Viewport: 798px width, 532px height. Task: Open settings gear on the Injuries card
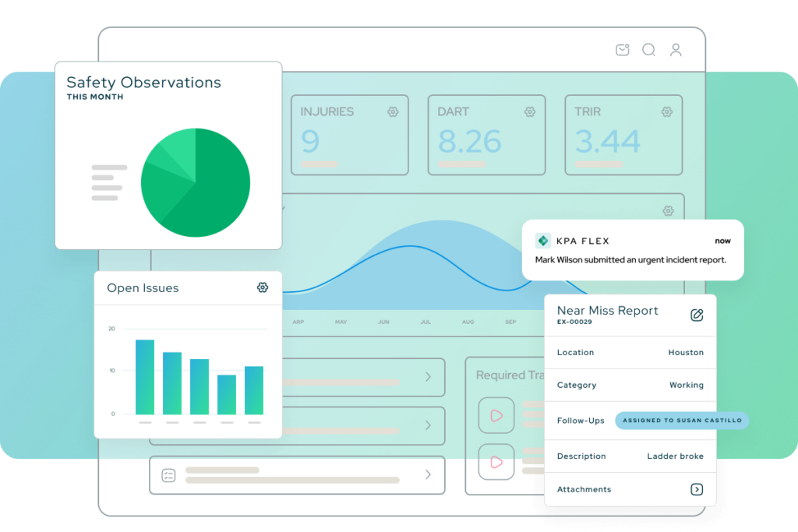pyautogui.click(x=393, y=111)
